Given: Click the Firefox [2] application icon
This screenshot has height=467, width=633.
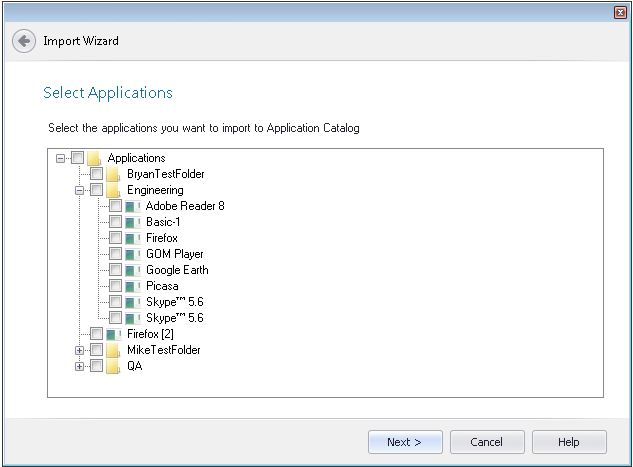Looking at the screenshot, I should coord(114,334).
